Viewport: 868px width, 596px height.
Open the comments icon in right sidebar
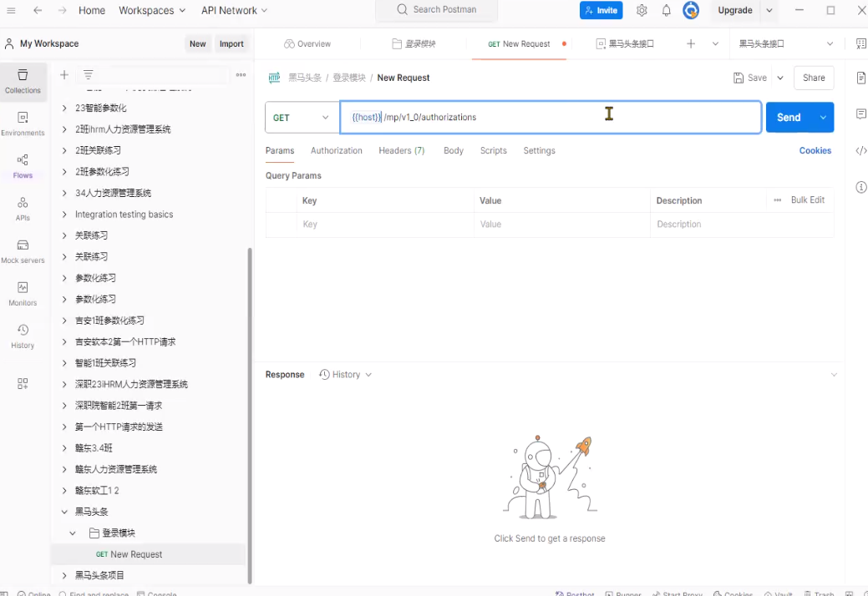click(x=860, y=114)
